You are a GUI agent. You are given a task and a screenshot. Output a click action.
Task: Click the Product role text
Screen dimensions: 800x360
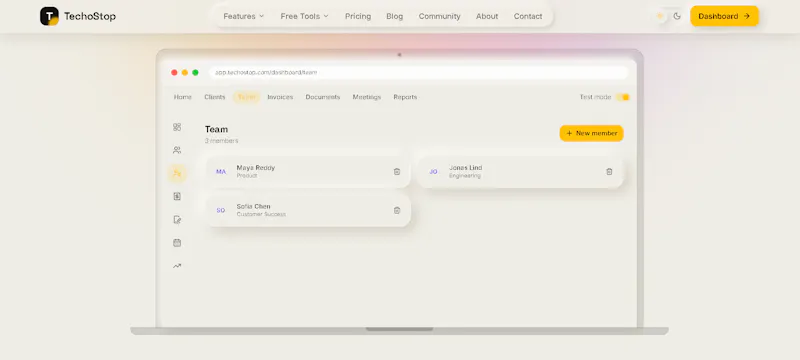[x=247, y=176]
